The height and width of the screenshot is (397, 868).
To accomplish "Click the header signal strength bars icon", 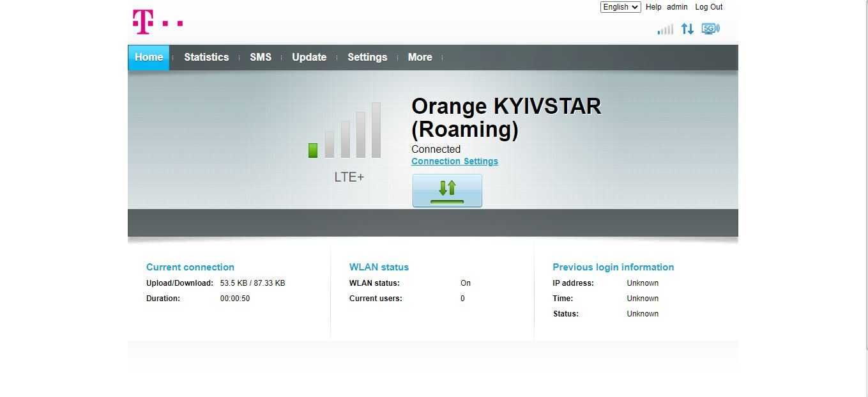I will click(666, 29).
